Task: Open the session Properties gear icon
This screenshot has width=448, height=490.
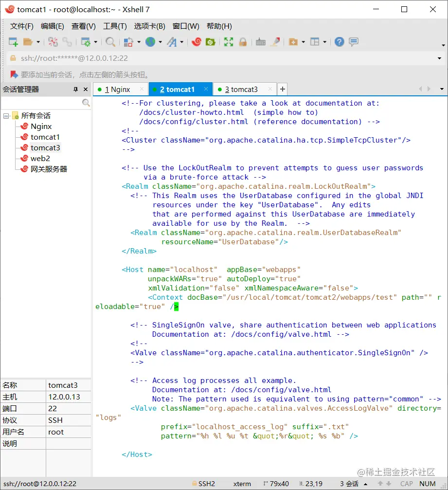Action: [x=85, y=42]
